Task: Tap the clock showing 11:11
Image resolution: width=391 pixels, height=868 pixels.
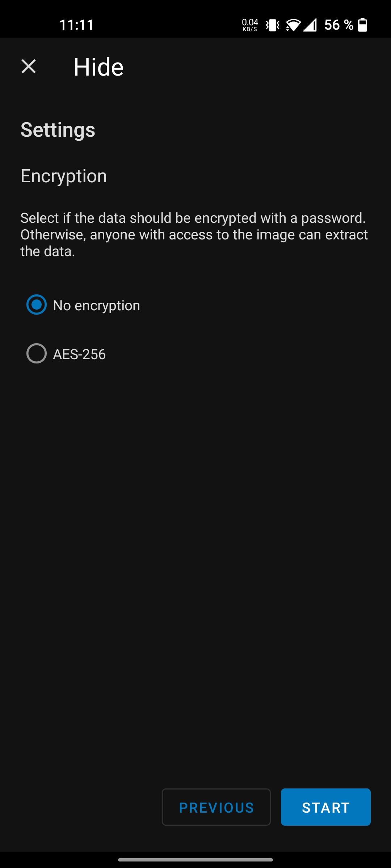Action: (x=77, y=25)
